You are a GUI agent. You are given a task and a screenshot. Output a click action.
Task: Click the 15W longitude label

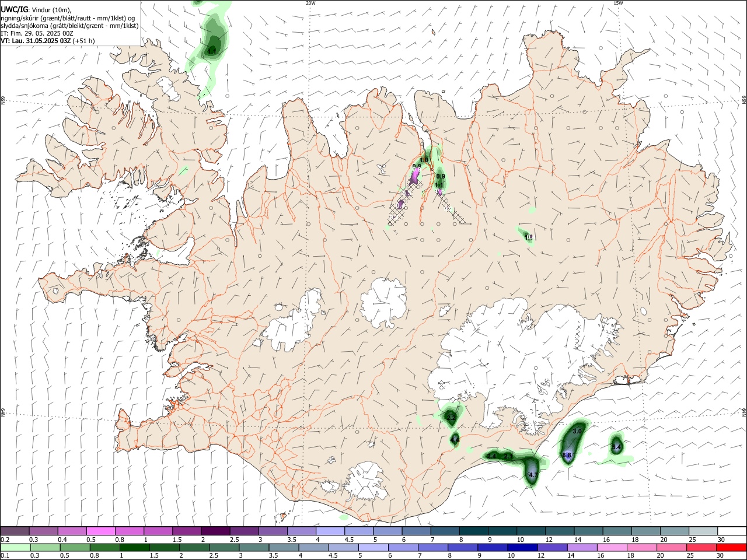click(x=618, y=3)
